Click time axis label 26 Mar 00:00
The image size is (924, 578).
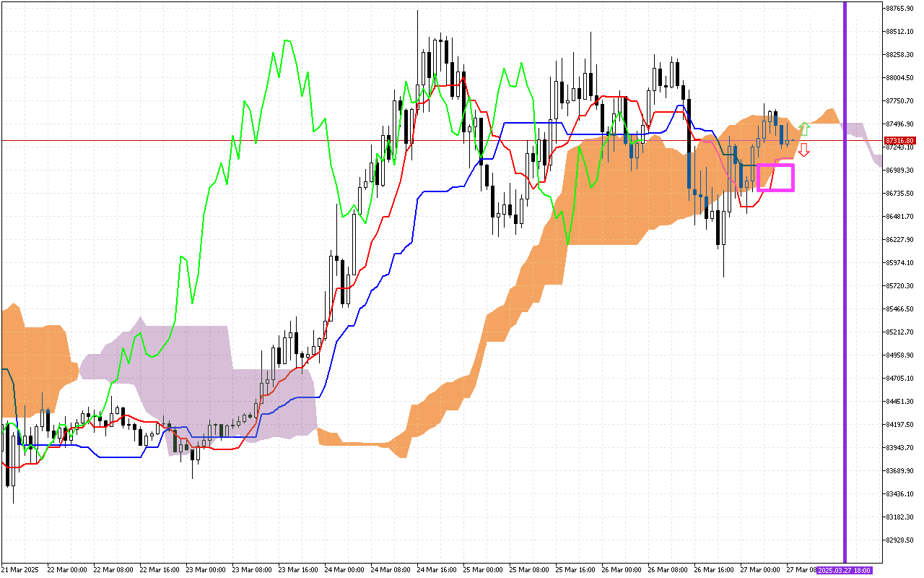[x=622, y=570]
